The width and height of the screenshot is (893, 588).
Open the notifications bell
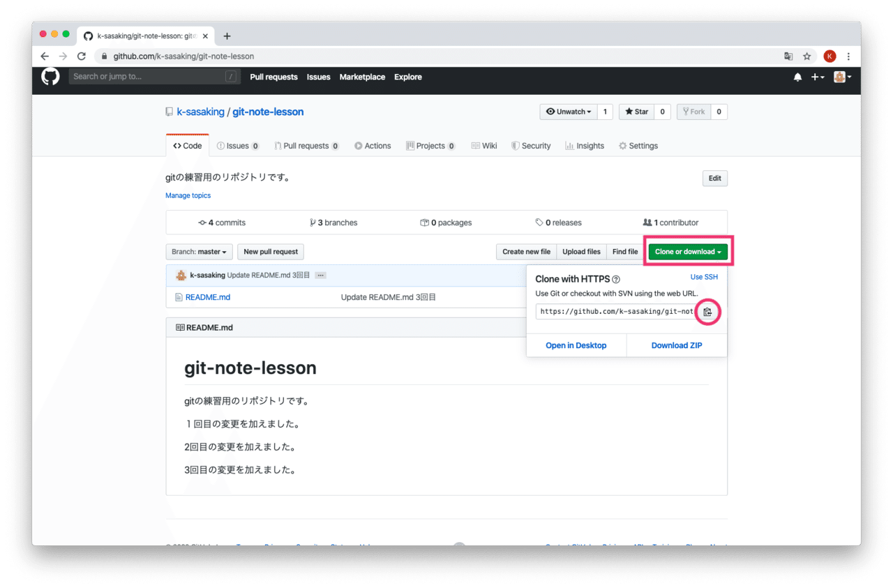pyautogui.click(x=797, y=77)
